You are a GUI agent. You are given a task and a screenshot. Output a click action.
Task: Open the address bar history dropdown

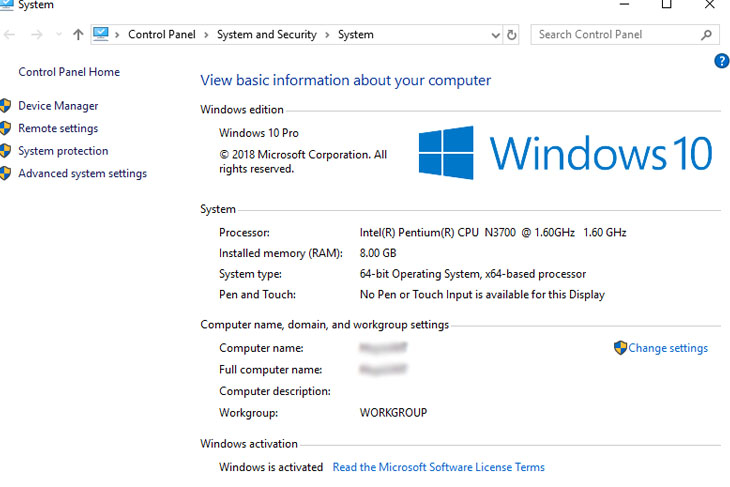495,35
